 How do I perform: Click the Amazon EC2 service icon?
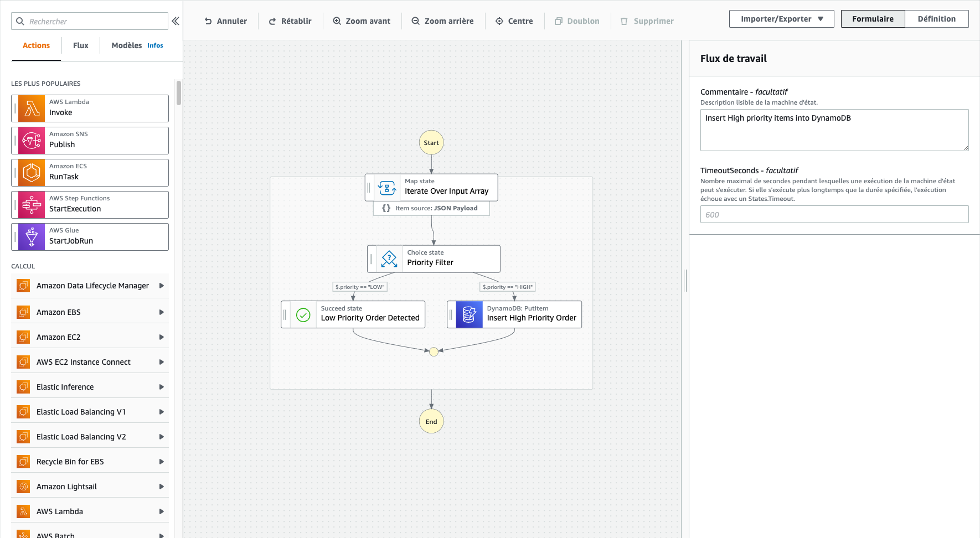click(23, 337)
